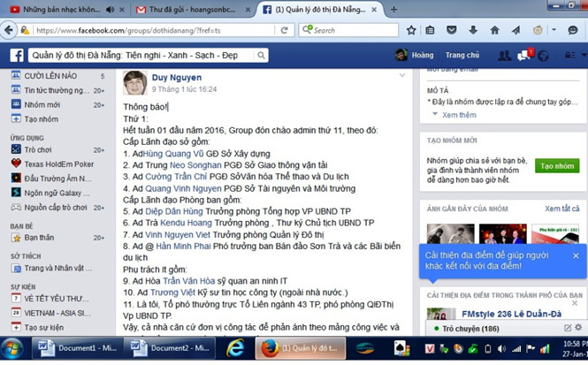Click the browser URL address field

click(154, 30)
